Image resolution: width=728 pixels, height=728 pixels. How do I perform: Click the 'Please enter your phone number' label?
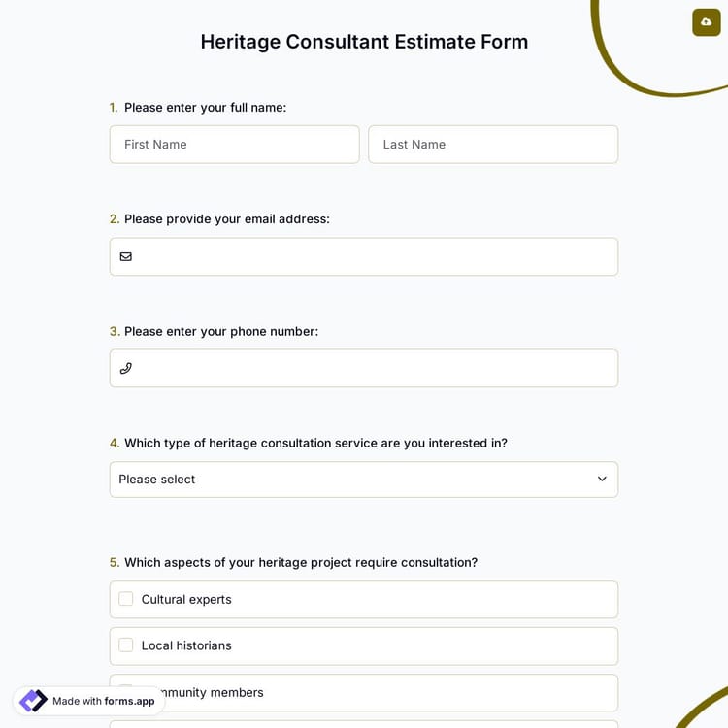click(x=220, y=331)
